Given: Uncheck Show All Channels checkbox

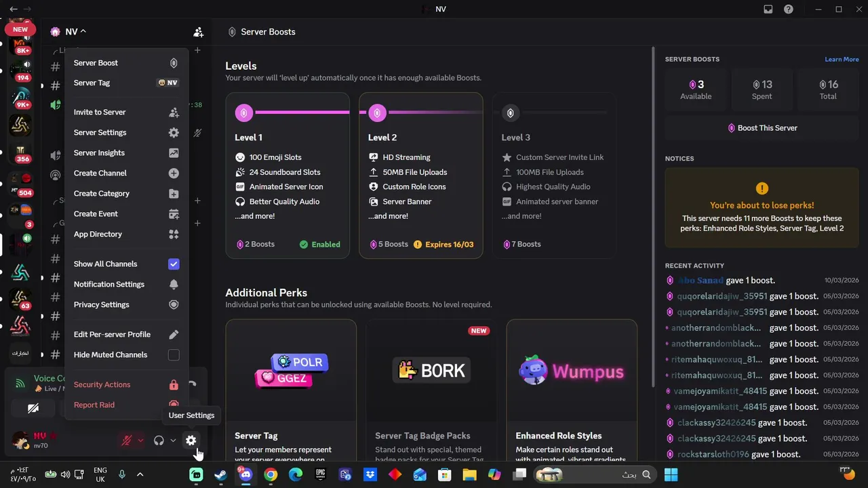Looking at the screenshot, I should pyautogui.click(x=174, y=264).
